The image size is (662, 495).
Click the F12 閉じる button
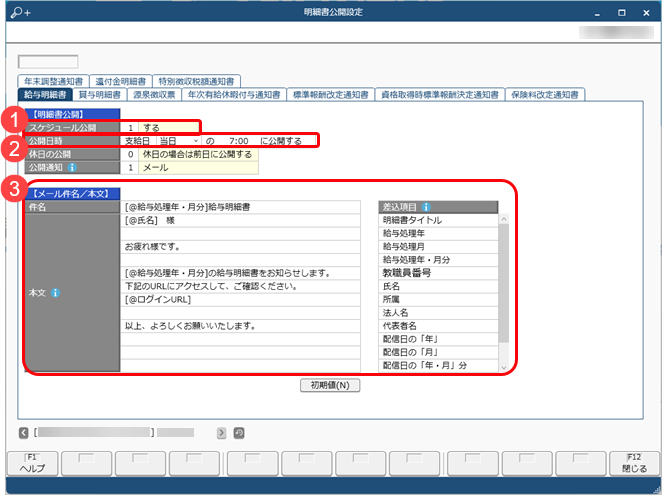(x=634, y=464)
